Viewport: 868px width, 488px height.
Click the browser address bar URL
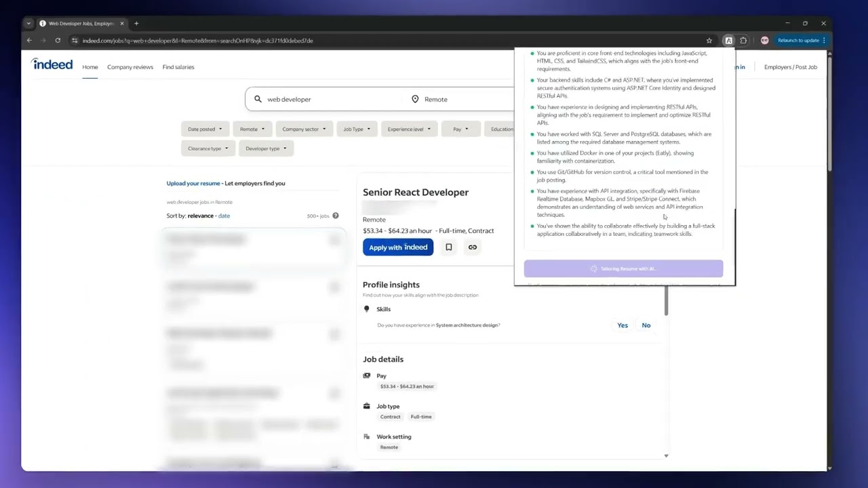pyautogui.click(x=197, y=41)
